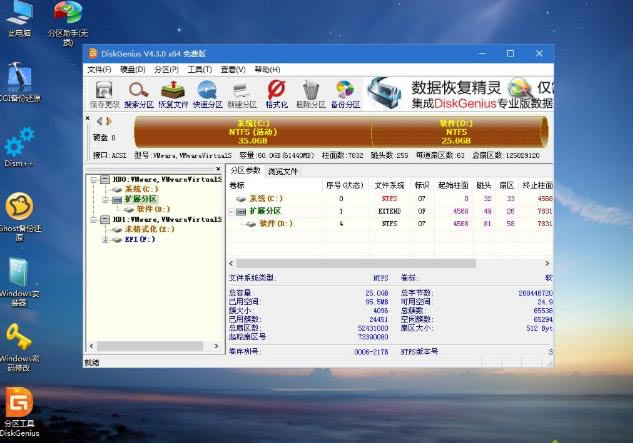This screenshot has width=633, height=443.
Task: Click the 文件系统 column header
Action: click(x=389, y=185)
